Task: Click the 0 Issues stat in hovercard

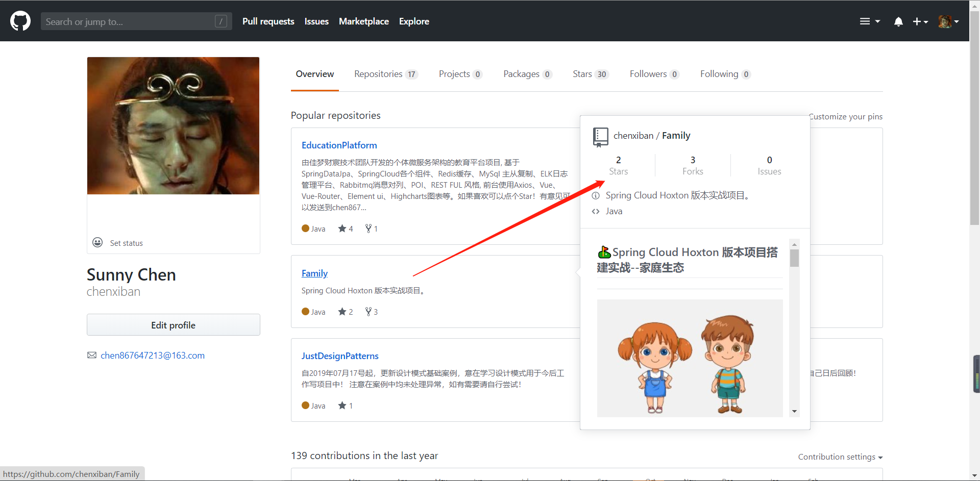Action: pos(769,166)
